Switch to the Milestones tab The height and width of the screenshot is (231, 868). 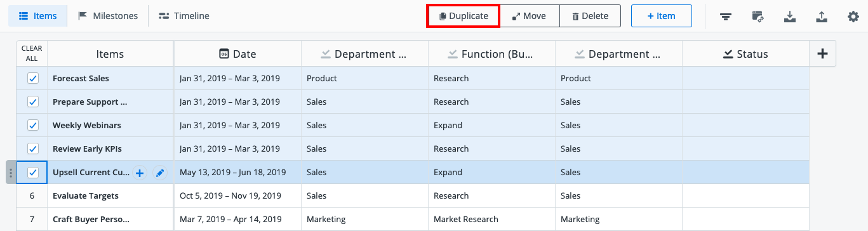107,16
